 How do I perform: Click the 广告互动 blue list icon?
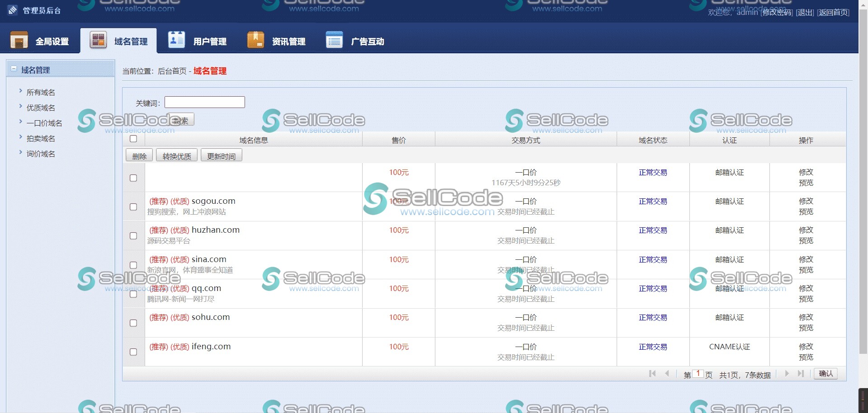click(x=334, y=40)
